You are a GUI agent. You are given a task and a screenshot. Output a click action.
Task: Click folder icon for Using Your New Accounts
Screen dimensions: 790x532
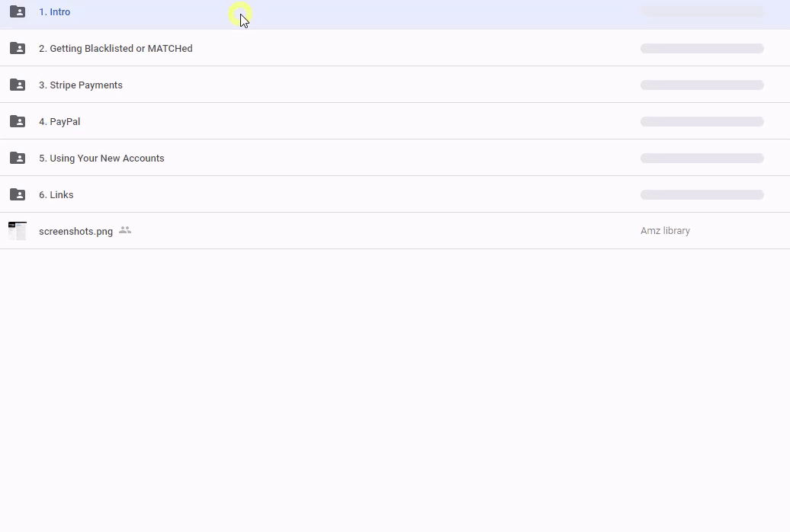click(x=18, y=159)
